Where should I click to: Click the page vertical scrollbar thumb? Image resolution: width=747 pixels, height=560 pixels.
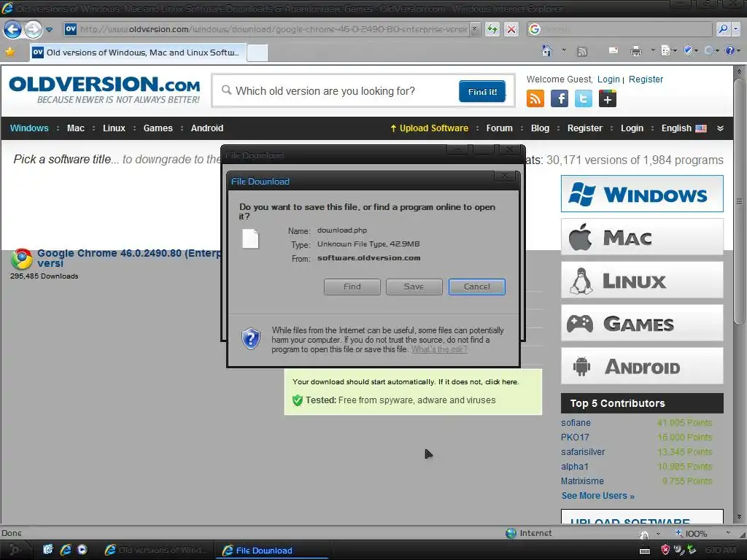[x=739, y=201]
